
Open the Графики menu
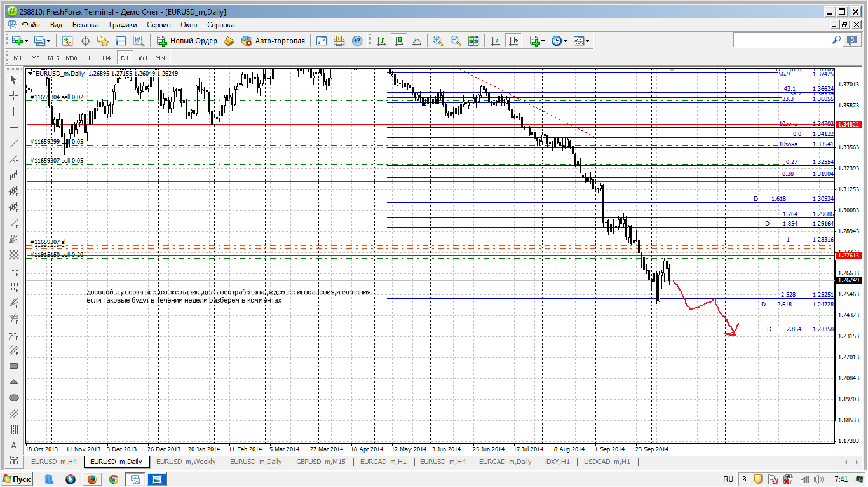point(123,25)
